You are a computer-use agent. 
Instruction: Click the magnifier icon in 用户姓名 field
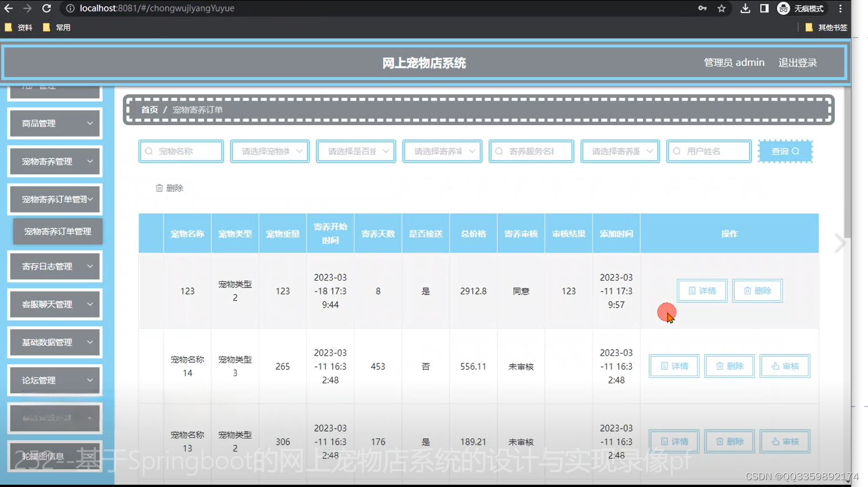tap(677, 151)
